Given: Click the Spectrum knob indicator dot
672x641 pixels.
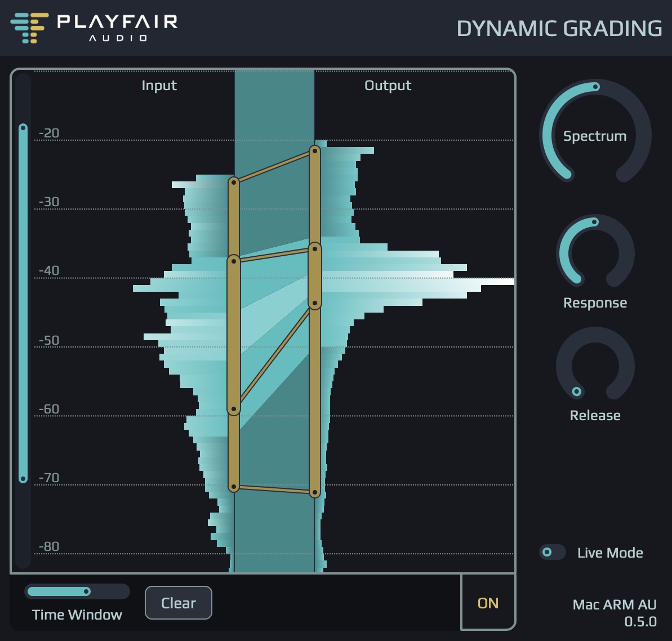Looking at the screenshot, I should point(595,87).
